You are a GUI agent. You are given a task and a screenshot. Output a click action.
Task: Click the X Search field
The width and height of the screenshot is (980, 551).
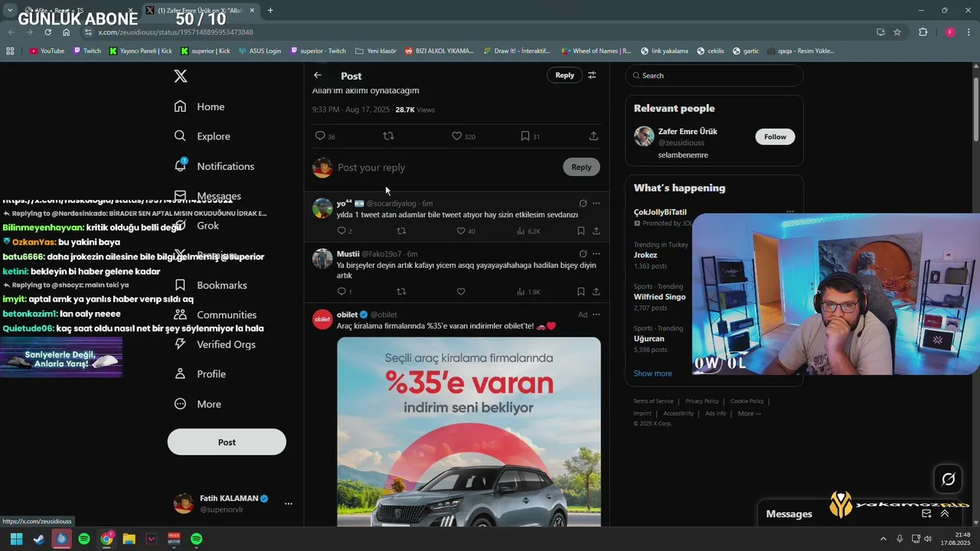click(x=714, y=76)
